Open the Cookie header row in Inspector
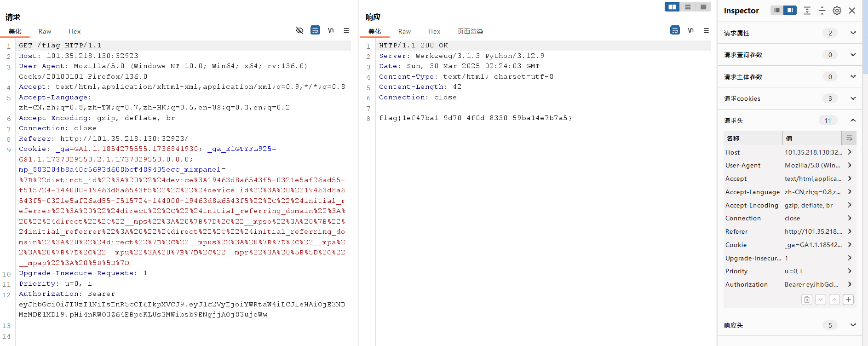The height and width of the screenshot is (346, 868). coord(849,245)
